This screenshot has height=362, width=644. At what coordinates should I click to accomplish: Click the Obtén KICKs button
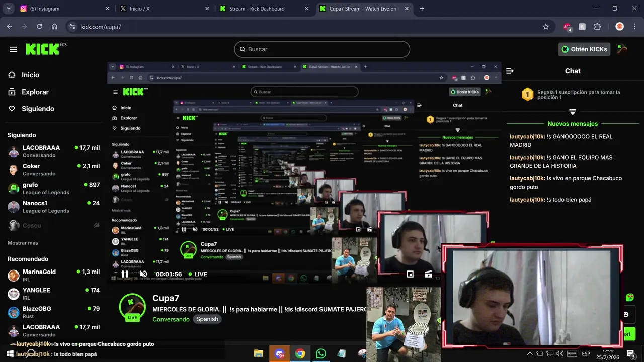[585, 49]
